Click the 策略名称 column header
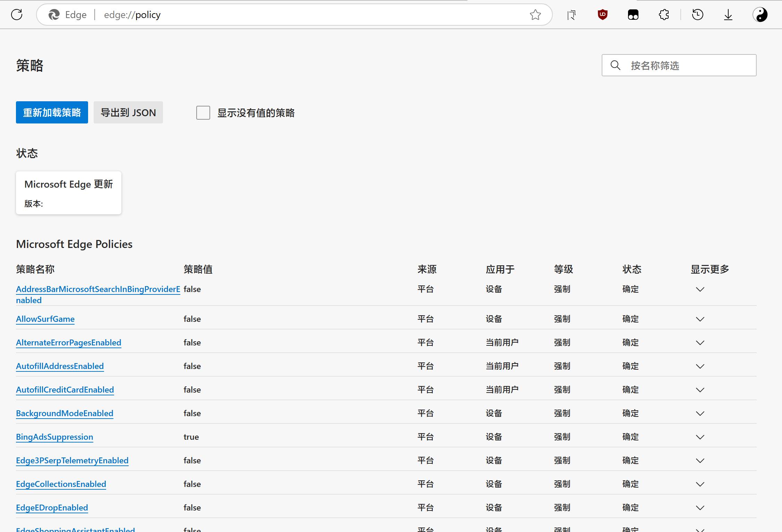The width and height of the screenshot is (782, 532). coord(35,269)
